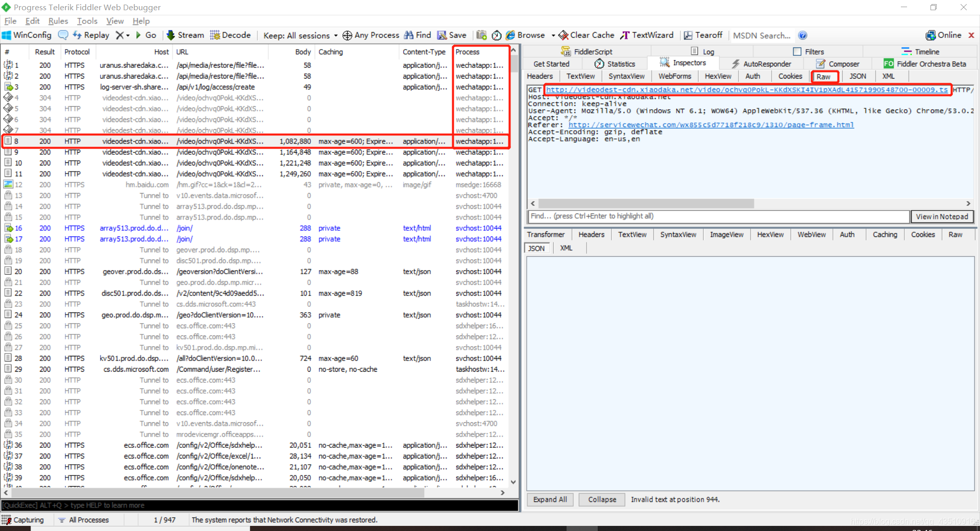The height and width of the screenshot is (531, 980).
Task: Select the request Headers inspector tab
Action: [540, 76]
